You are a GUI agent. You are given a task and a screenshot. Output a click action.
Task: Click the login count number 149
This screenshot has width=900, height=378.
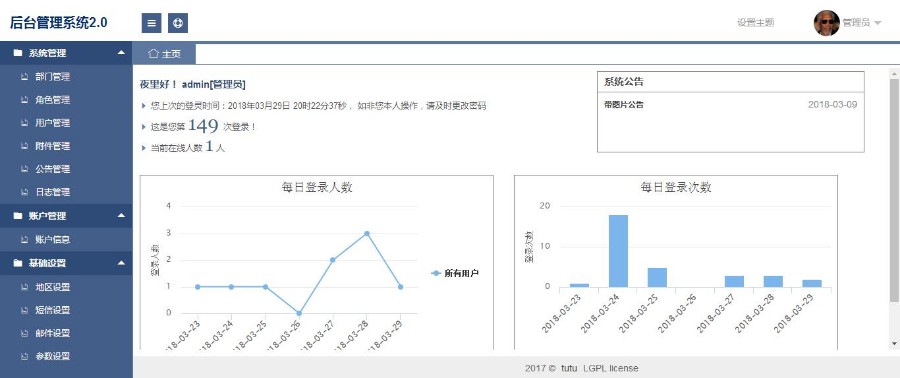(203, 126)
